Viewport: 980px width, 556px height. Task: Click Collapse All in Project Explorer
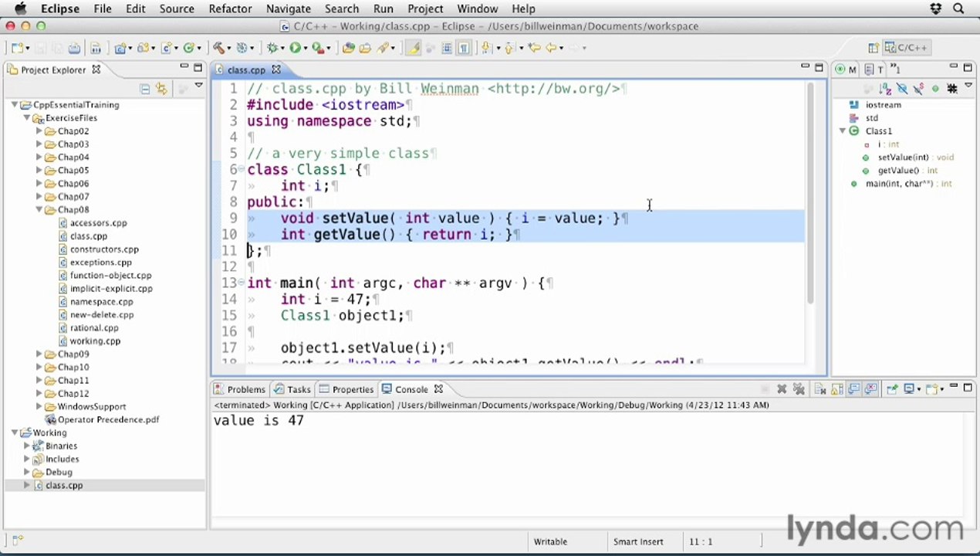144,89
